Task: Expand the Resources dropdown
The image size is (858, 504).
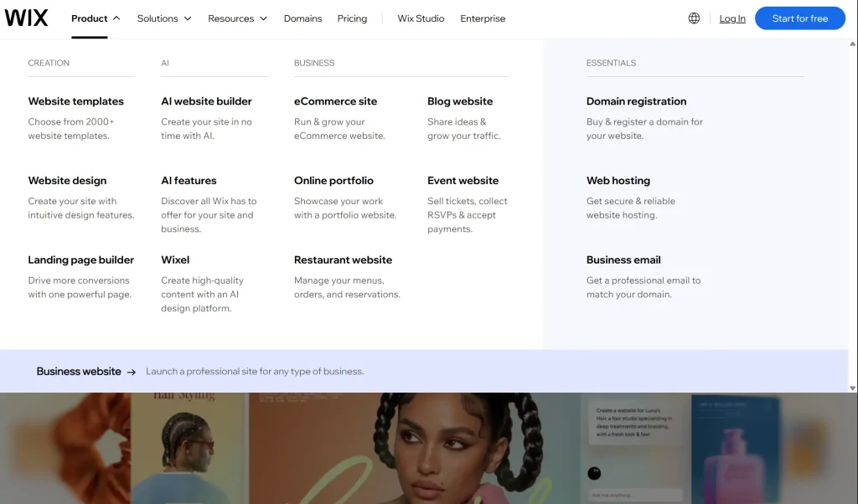Action: (237, 18)
